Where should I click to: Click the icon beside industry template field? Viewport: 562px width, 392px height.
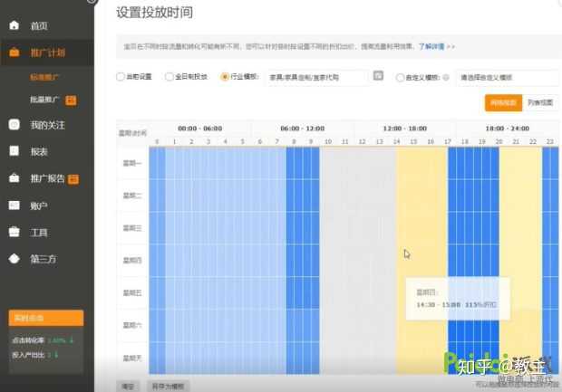tap(378, 76)
